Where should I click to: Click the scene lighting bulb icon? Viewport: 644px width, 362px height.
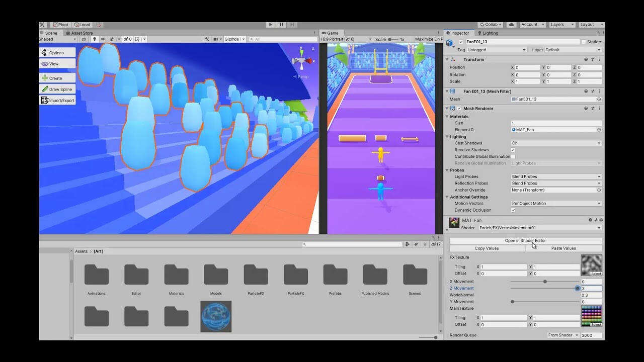[95, 39]
